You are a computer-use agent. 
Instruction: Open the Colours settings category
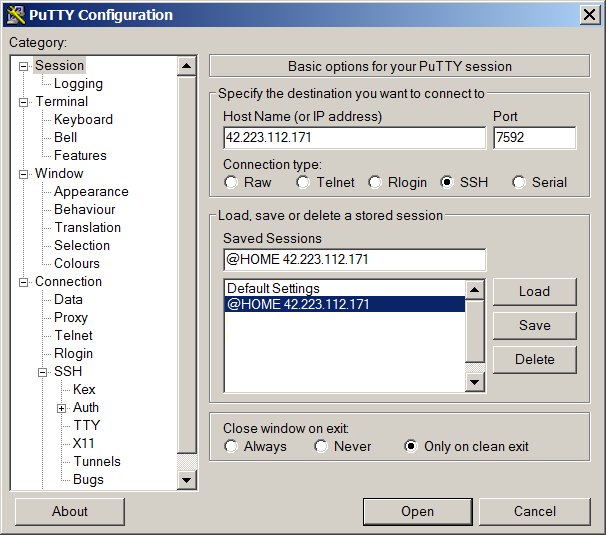click(x=77, y=263)
